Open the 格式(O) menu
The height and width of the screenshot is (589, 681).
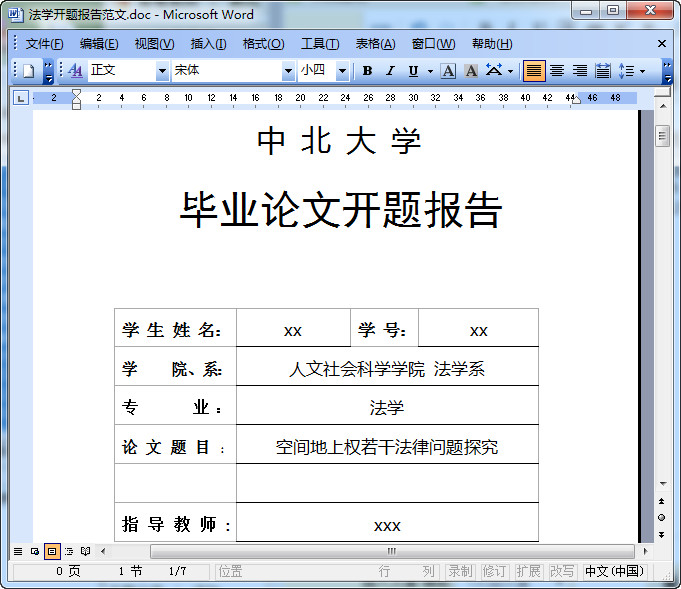(263, 44)
